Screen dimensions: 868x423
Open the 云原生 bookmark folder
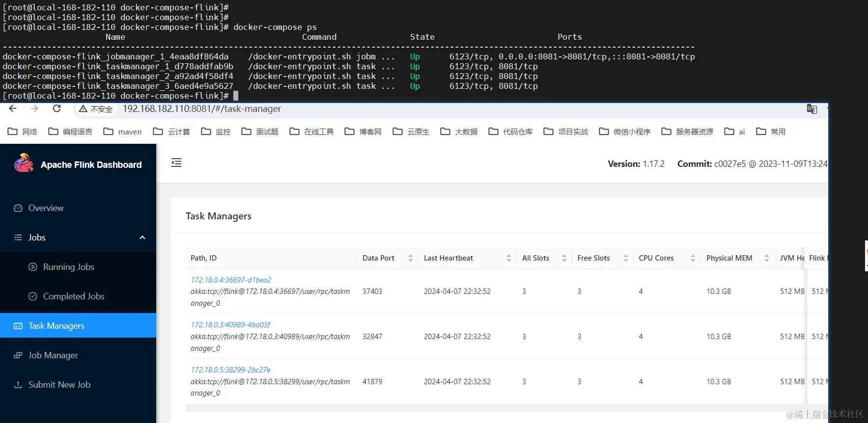[411, 132]
